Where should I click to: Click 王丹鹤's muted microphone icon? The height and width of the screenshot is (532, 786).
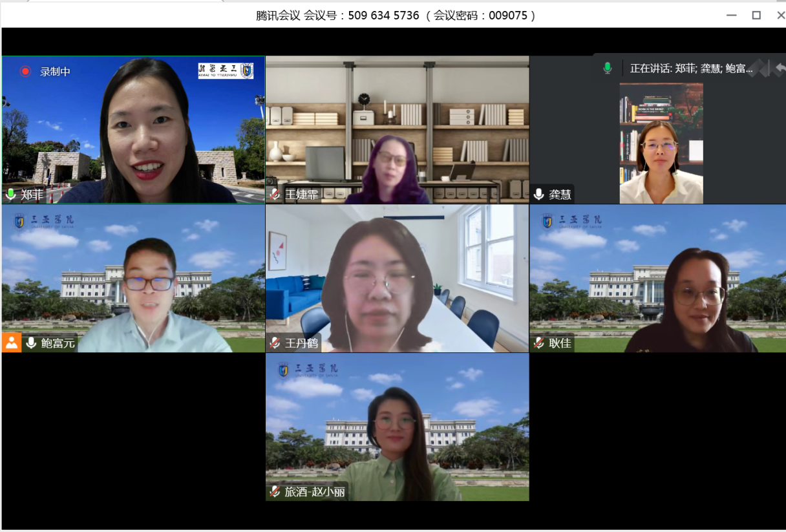pyautogui.click(x=275, y=343)
